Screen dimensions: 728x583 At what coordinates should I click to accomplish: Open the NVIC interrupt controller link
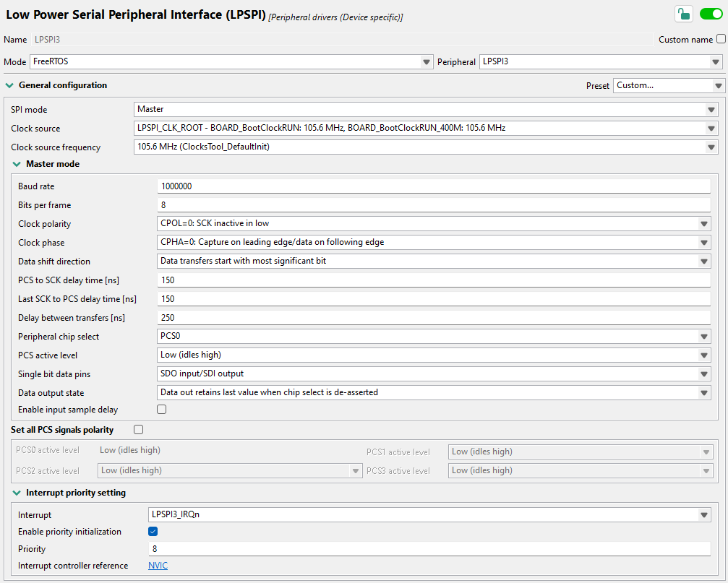[x=158, y=566]
